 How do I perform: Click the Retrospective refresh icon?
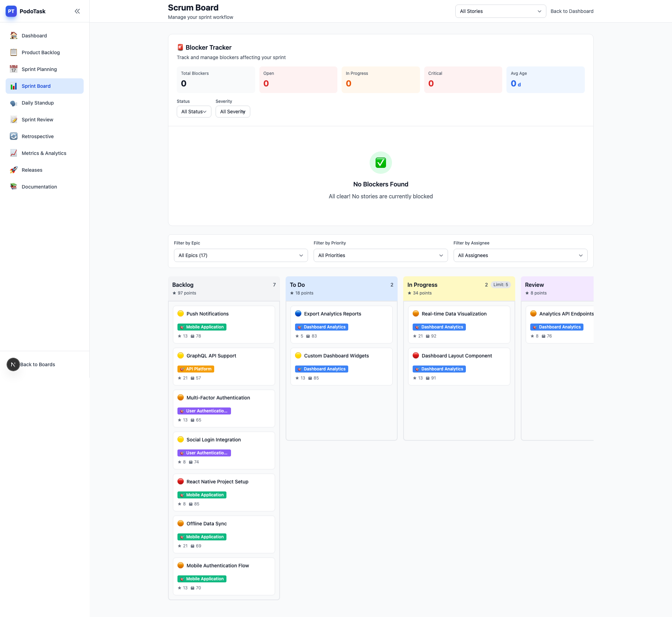(14, 136)
